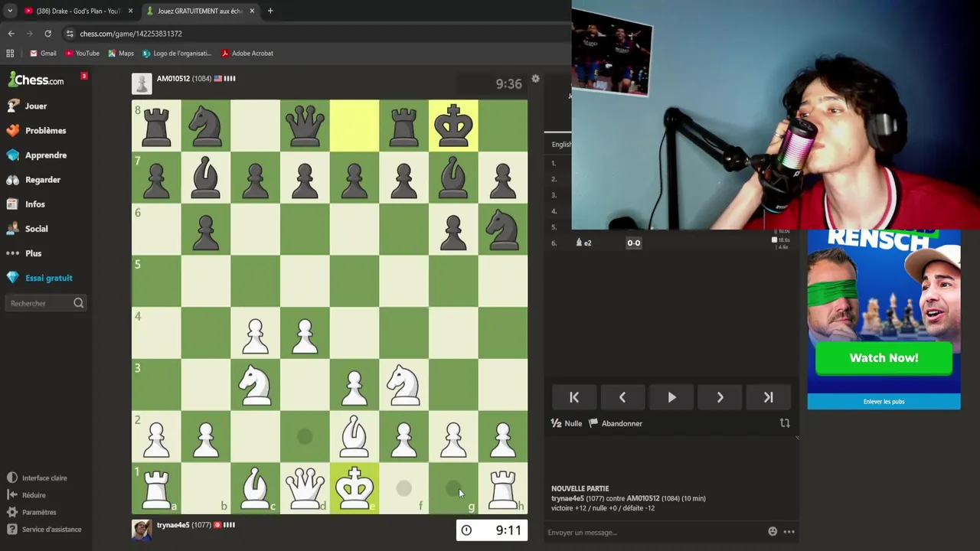This screenshot has width=980, height=551.
Task: Click the red notification badge
Action: click(x=84, y=76)
